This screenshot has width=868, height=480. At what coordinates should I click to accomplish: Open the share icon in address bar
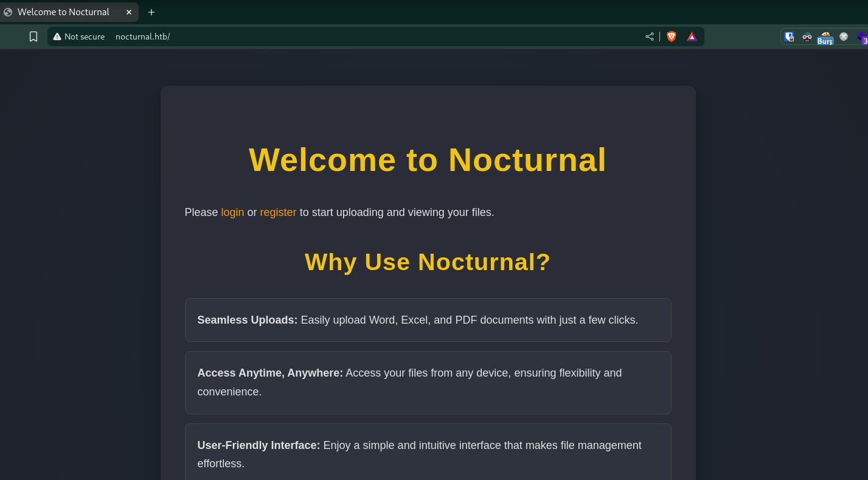coord(650,37)
